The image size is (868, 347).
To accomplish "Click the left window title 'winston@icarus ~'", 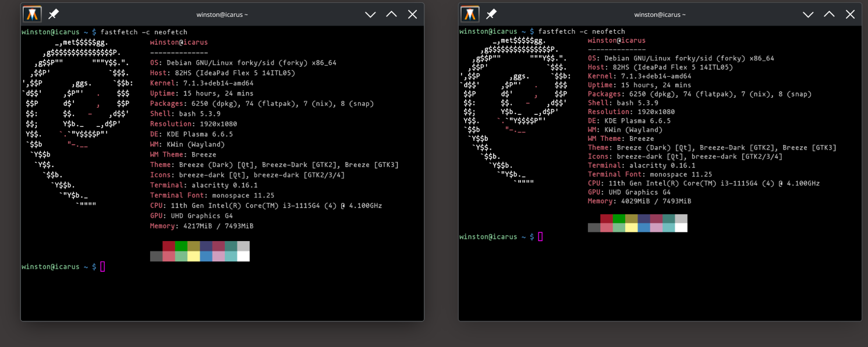I will [222, 15].
